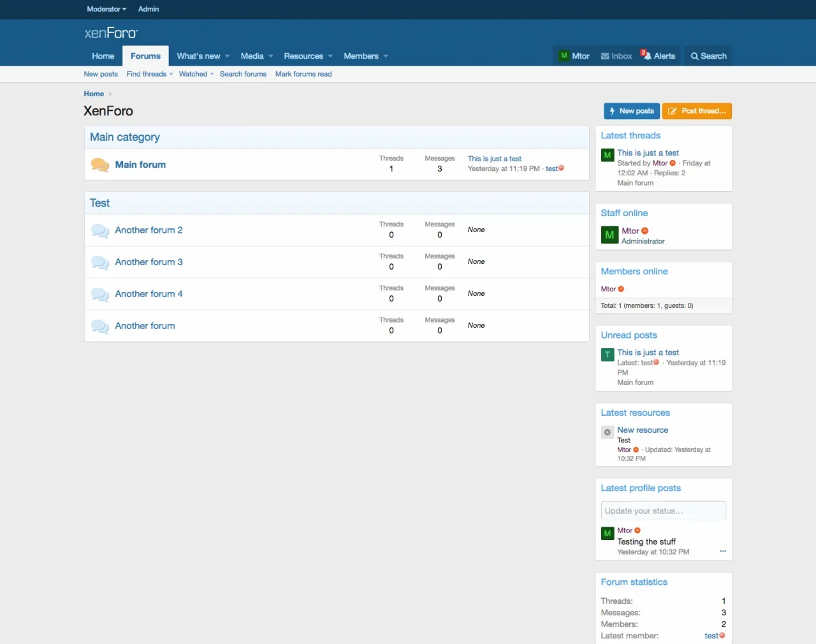Viewport: 816px width, 644px height.
Task: Expand the Moderator dropdown in top bar
Action: (106, 9)
